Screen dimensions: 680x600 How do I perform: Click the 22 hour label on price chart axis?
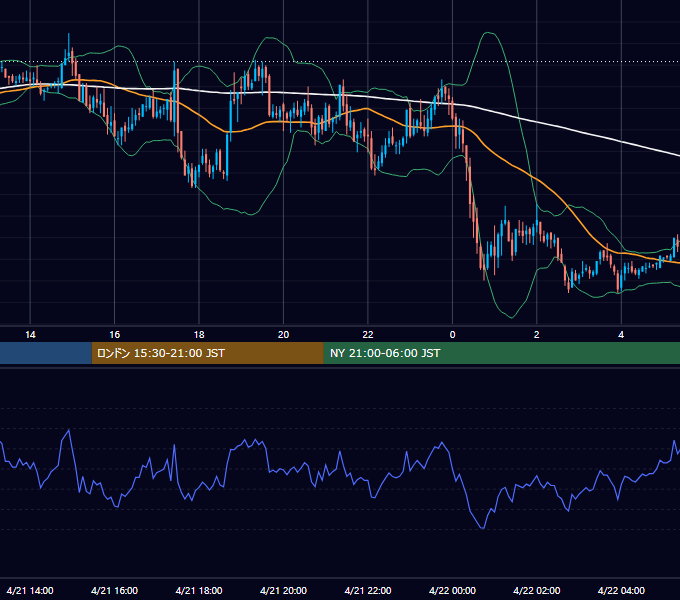[x=368, y=335]
